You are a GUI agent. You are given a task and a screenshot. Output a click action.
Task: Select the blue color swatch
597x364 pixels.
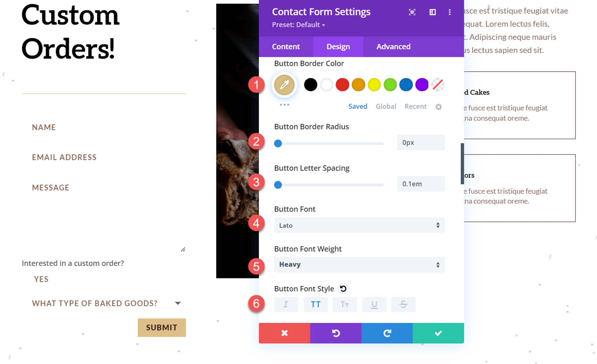[x=406, y=85]
